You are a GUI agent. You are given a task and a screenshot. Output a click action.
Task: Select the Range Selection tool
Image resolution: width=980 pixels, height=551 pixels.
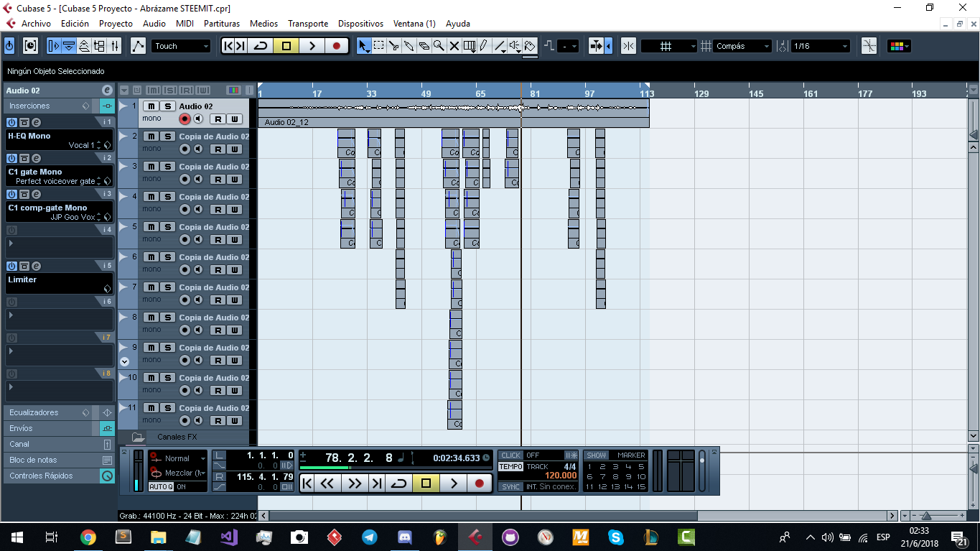click(379, 46)
